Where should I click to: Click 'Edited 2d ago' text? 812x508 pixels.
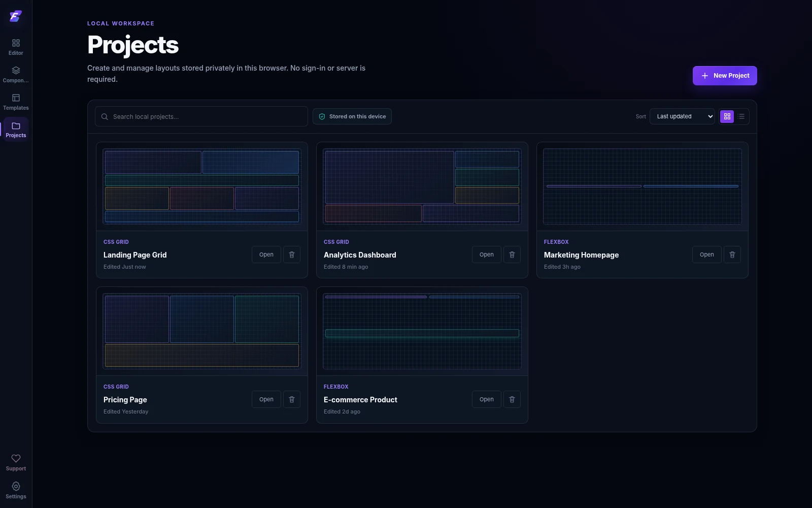[342, 411]
